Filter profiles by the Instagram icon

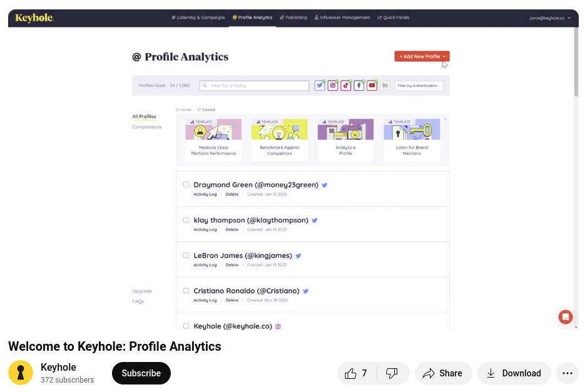[333, 86]
